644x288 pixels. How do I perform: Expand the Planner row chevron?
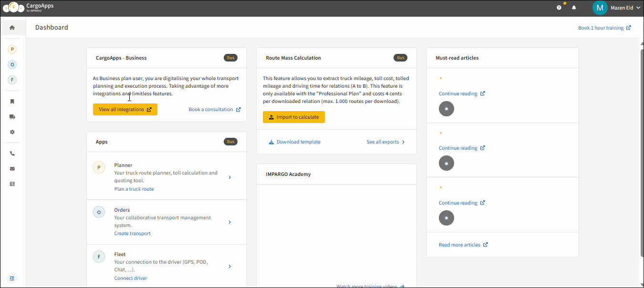tap(229, 177)
